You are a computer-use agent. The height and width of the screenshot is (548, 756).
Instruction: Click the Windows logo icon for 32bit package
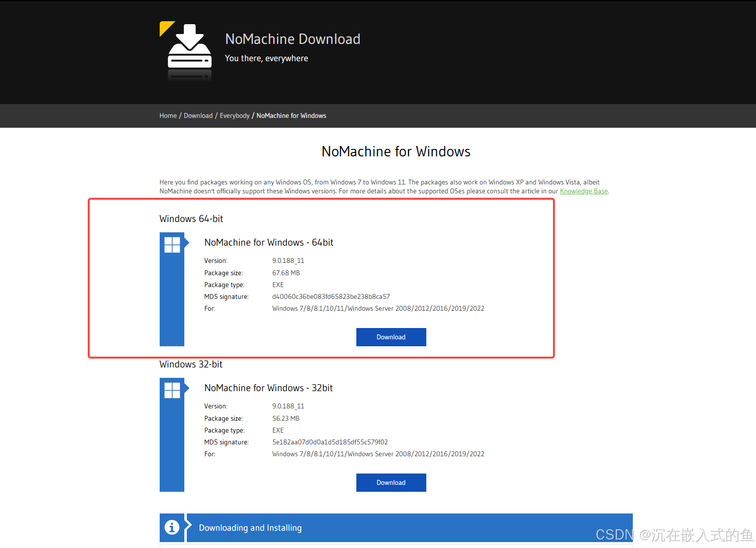click(x=172, y=390)
